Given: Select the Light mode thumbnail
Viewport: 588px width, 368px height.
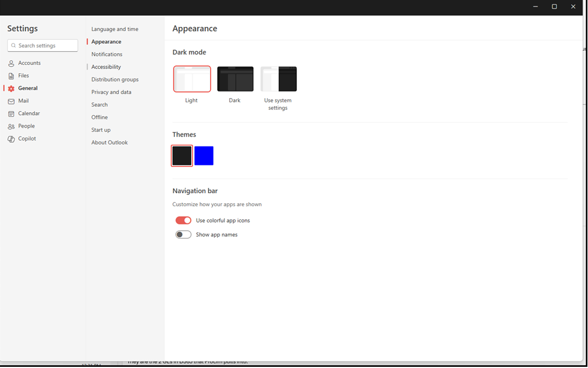Looking at the screenshot, I should (192, 79).
